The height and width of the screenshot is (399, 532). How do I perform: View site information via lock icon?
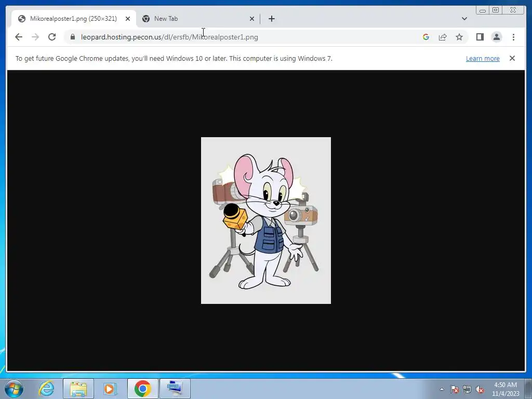pyautogui.click(x=73, y=37)
